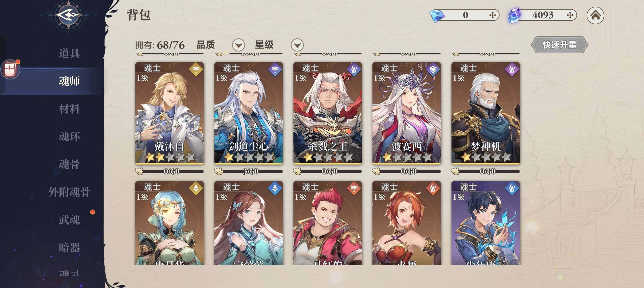Image resolution: width=644 pixels, height=288 pixels.
Task: Select the 梦神机 character card
Action: [x=485, y=113]
